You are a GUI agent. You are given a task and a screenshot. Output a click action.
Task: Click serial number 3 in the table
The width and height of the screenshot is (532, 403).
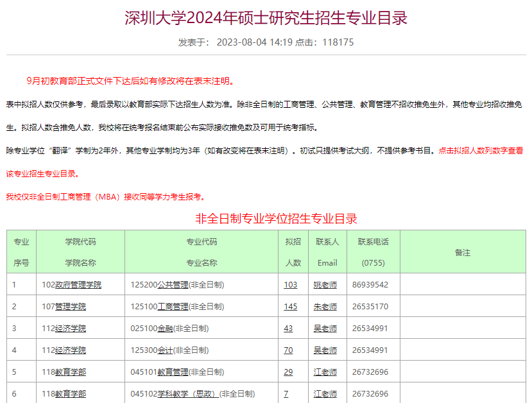(x=14, y=329)
